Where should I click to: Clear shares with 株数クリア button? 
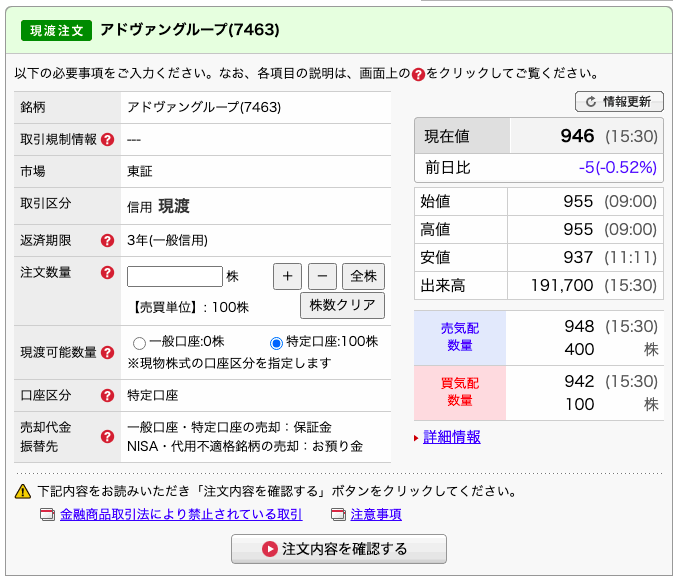(x=342, y=305)
